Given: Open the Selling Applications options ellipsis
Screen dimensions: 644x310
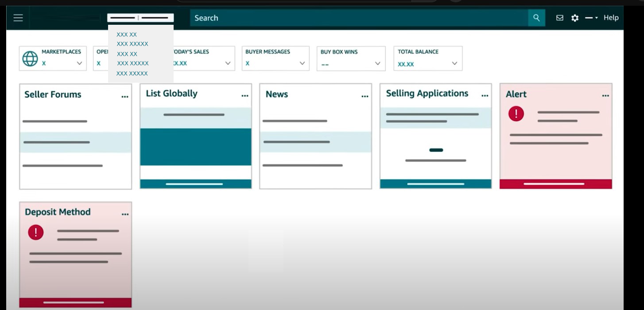Looking at the screenshot, I should pyautogui.click(x=485, y=94).
